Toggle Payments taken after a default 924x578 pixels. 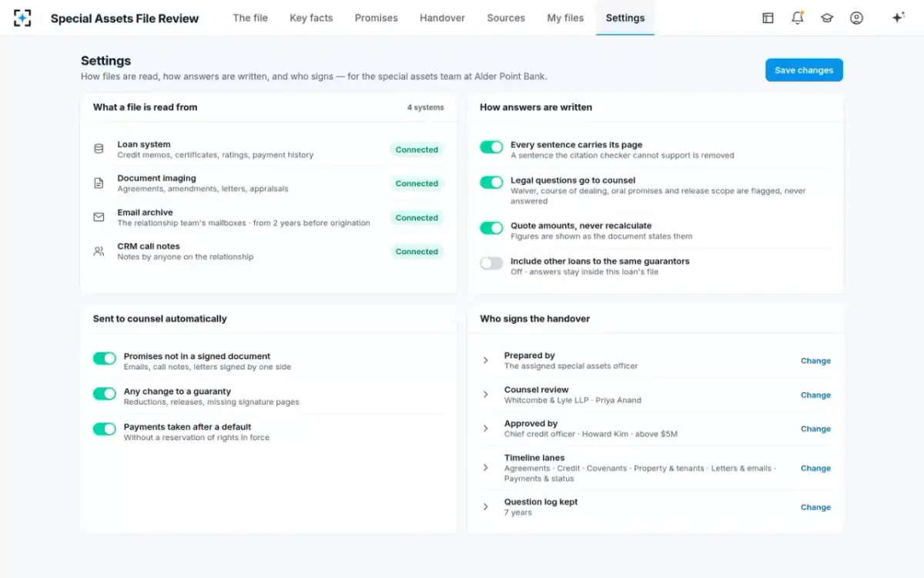pos(105,429)
